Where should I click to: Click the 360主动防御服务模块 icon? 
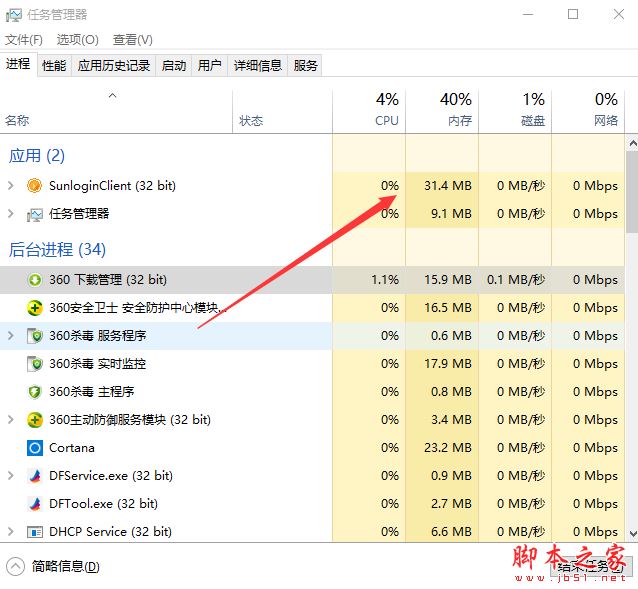35,420
